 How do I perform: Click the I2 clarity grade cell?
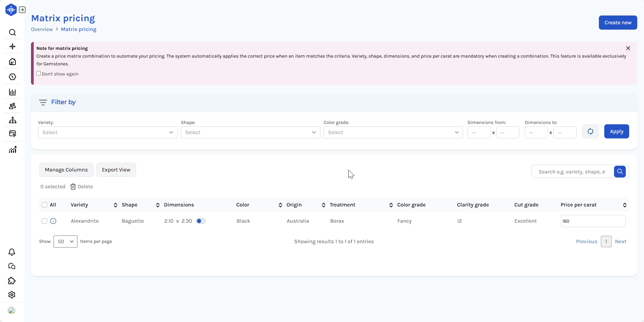click(x=459, y=221)
